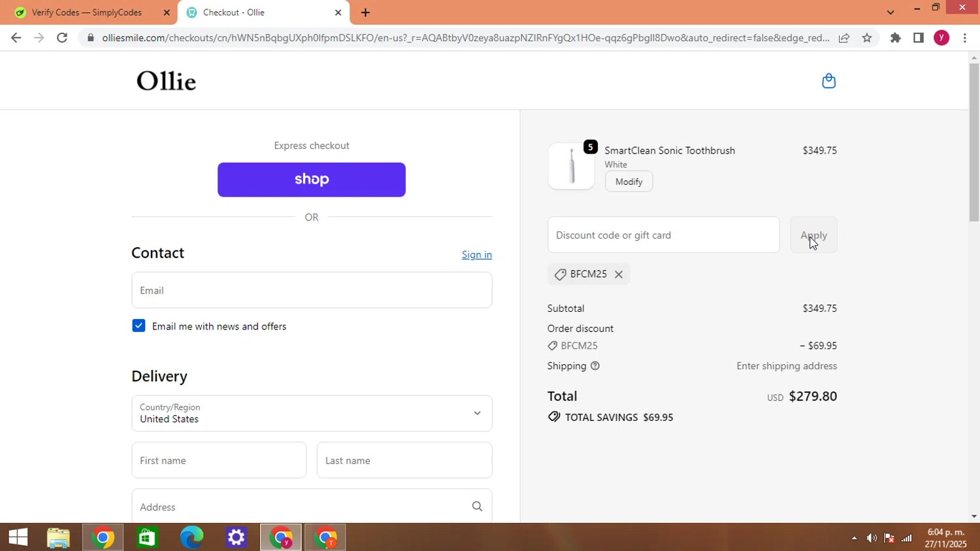Open the shopping bag cart icon
980x551 pixels.
click(828, 81)
